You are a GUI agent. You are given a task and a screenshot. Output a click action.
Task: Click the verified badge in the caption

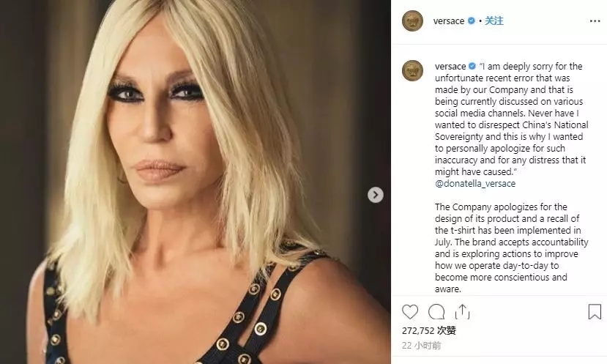point(472,66)
